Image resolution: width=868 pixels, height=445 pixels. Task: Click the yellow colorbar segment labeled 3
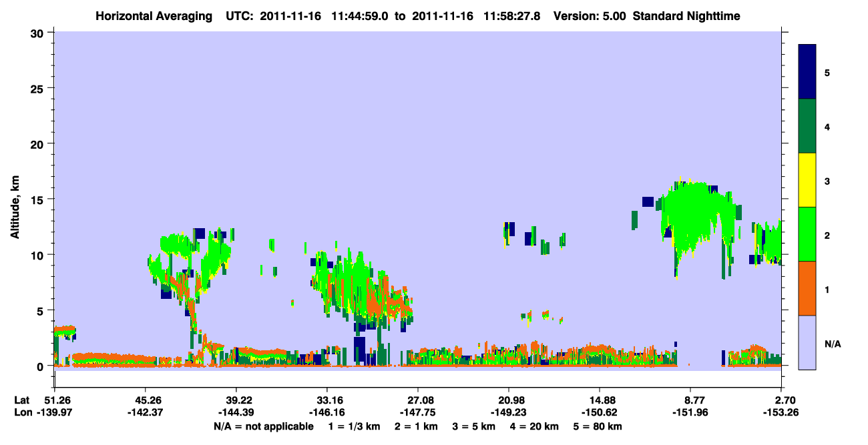pos(807,180)
